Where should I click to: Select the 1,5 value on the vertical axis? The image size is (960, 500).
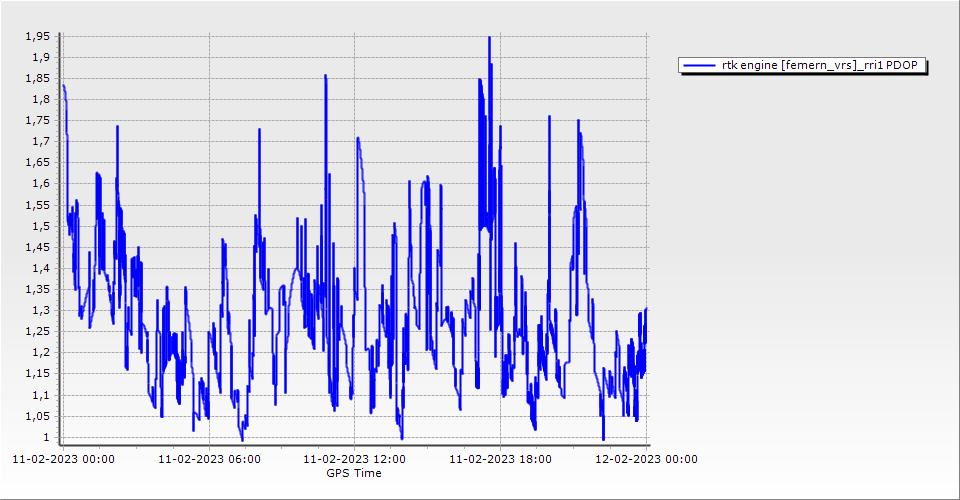click(42, 226)
